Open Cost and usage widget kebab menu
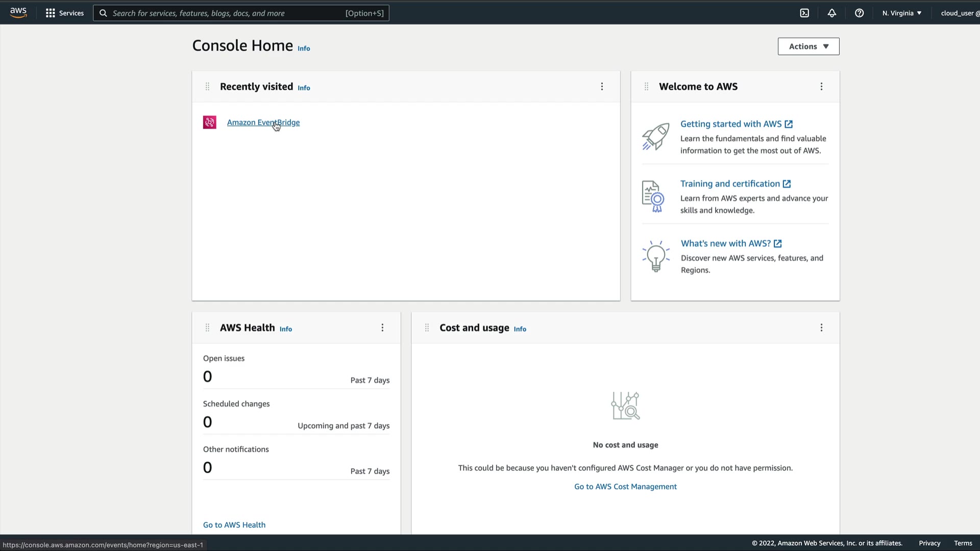 point(821,328)
